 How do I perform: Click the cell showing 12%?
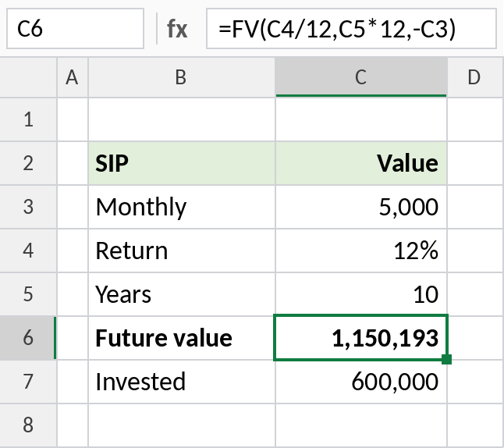click(x=361, y=251)
